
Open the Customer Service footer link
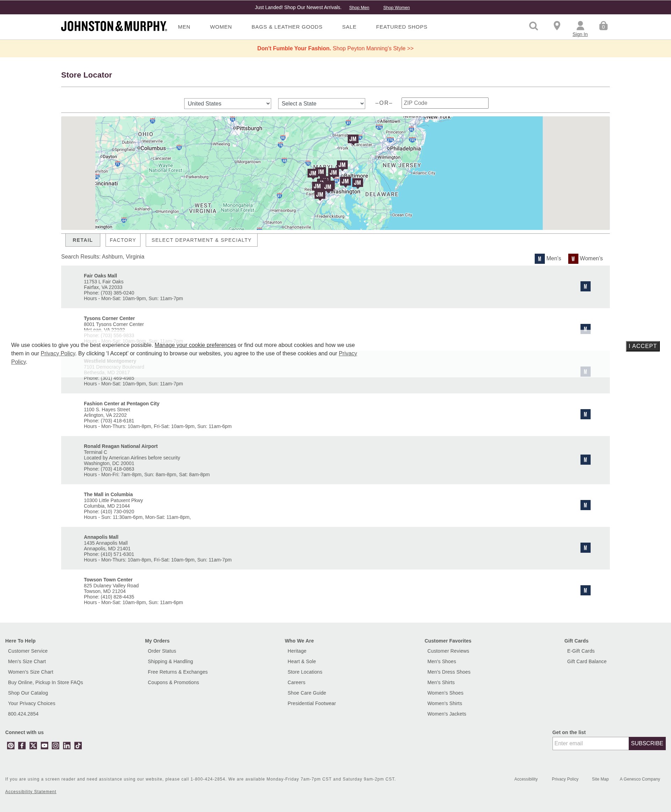point(28,651)
